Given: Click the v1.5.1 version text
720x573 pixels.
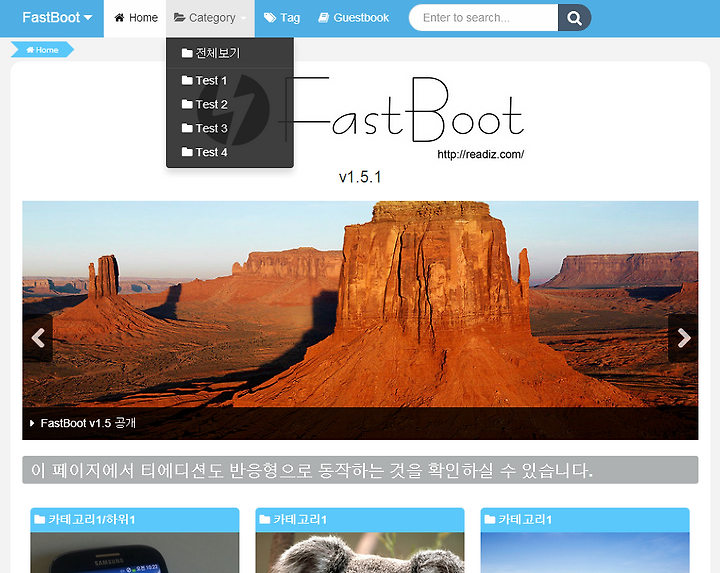Looking at the screenshot, I should [x=360, y=177].
